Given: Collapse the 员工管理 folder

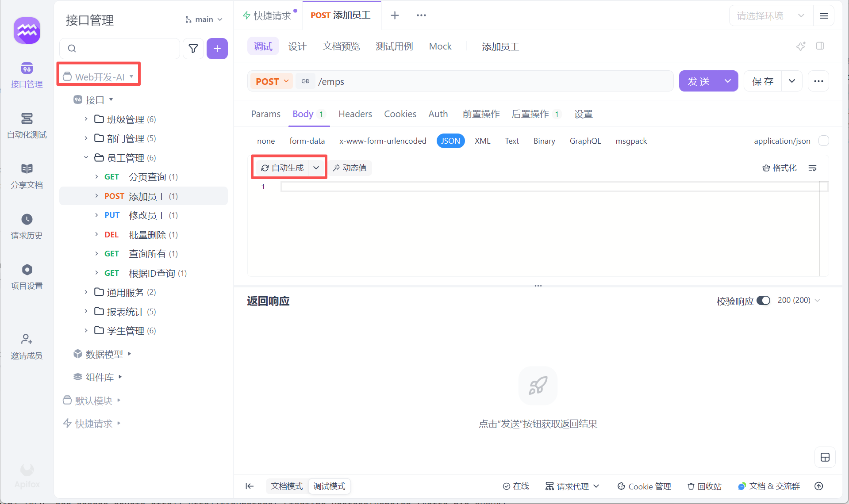Looking at the screenshot, I should [86, 157].
